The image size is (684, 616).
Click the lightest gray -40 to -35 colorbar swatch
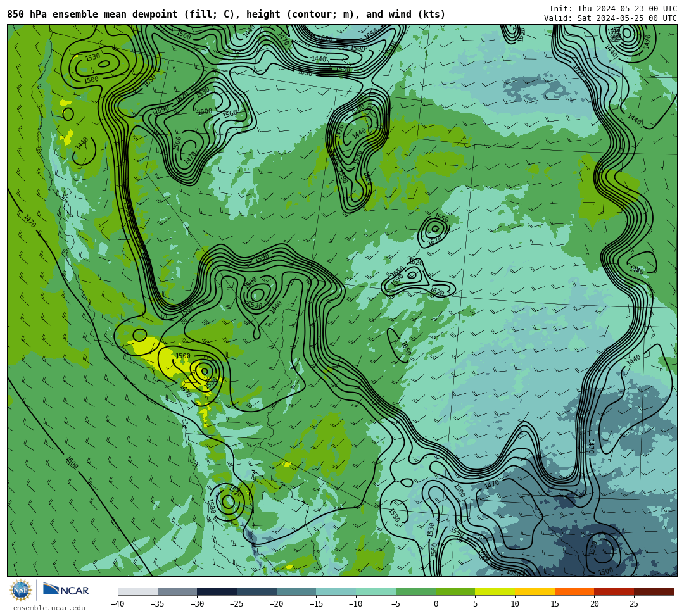pyautogui.click(x=138, y=591)
